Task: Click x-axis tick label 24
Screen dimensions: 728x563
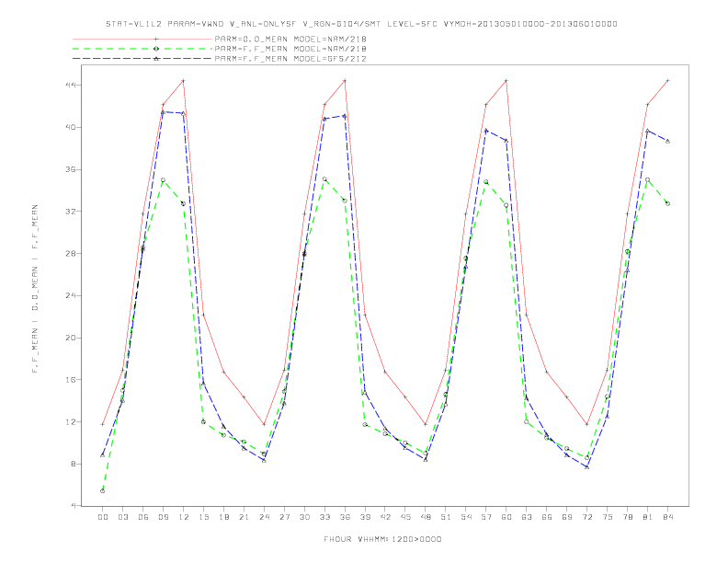Action: (x=264, y=517)
